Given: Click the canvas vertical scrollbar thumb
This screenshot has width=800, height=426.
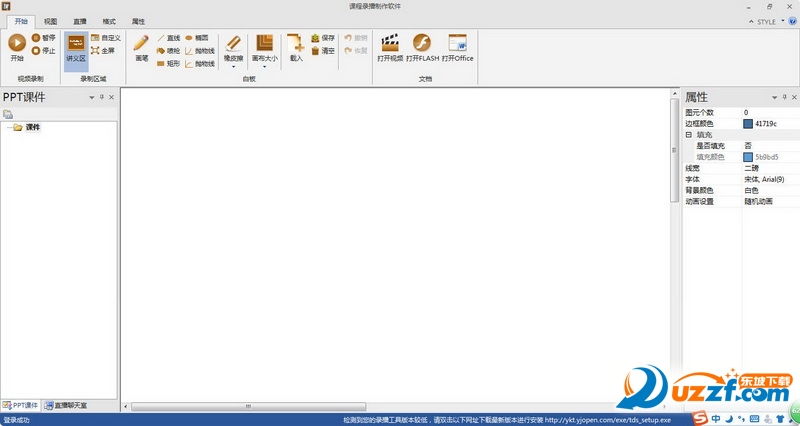Looking at the screenshot, I should point(674,150).
